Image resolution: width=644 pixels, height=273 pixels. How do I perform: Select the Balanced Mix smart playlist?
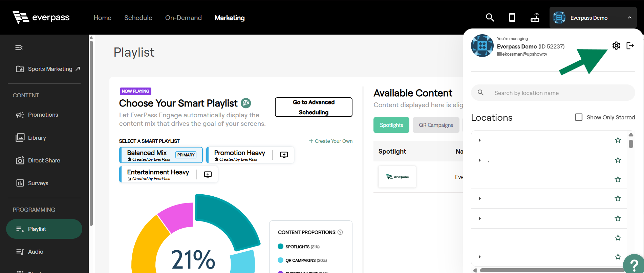coord(161,155)
